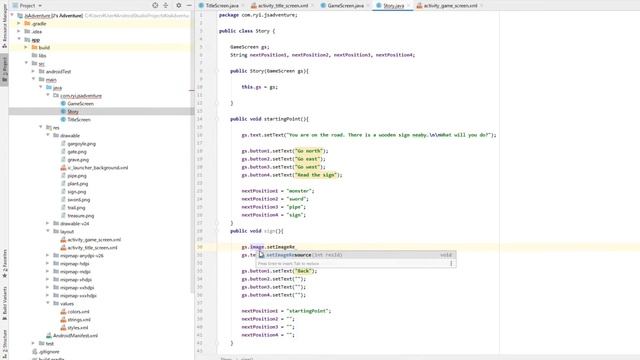This screenshot has height=360, width=640.
Task: Collapse the drawable folder
Action: pyautogui.click(x=48, y=136)
